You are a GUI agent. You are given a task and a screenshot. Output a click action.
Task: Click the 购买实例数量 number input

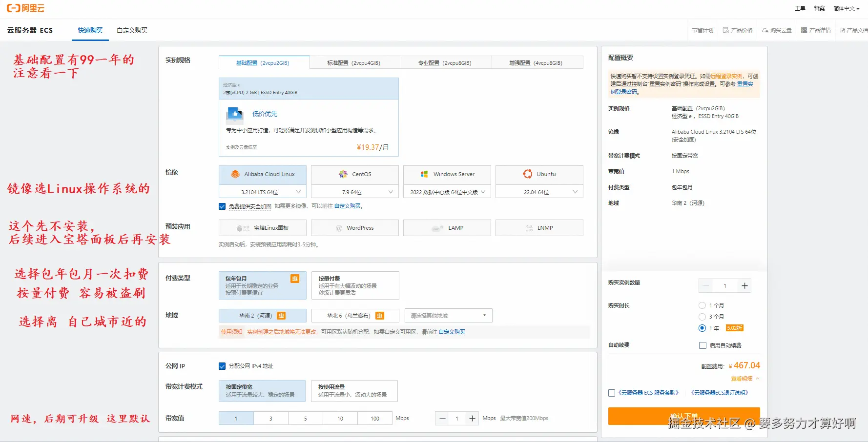point(725,286)
